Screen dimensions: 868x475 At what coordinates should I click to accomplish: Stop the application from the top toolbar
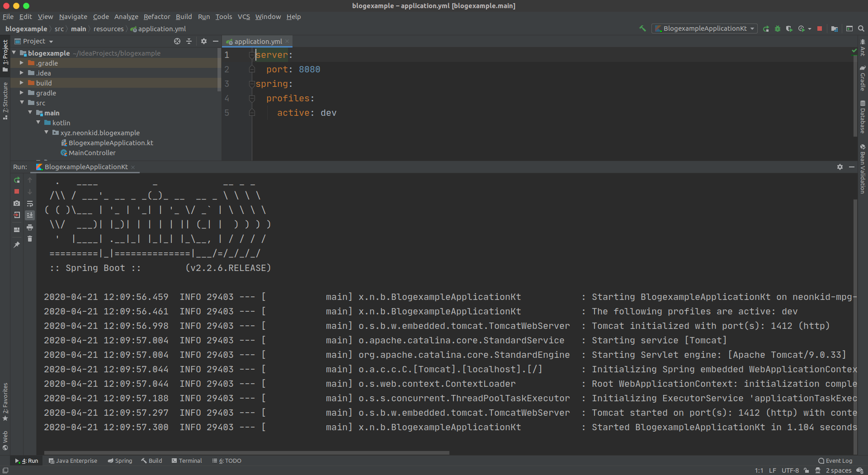pos(820,28)
